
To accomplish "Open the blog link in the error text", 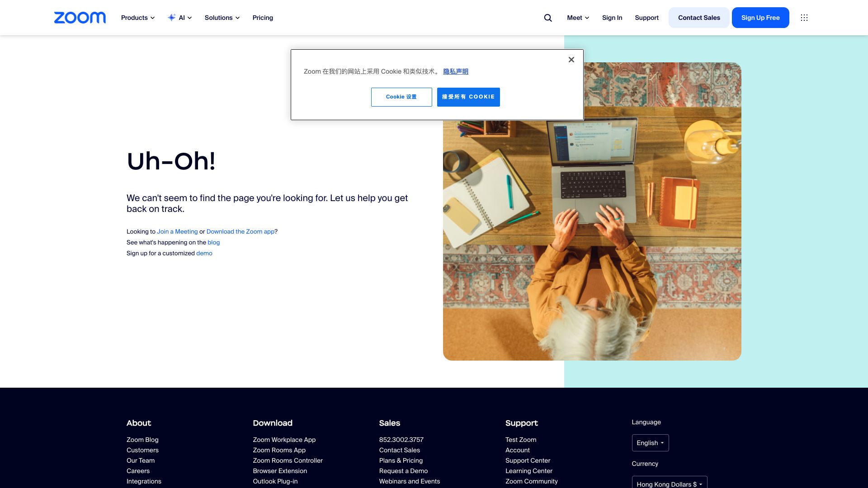I will point(213,242).
